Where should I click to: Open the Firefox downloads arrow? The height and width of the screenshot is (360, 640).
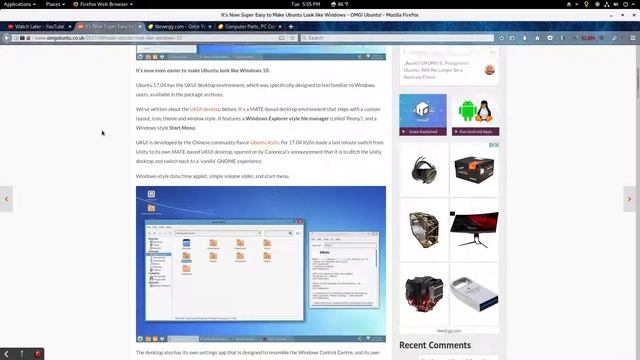524,38
